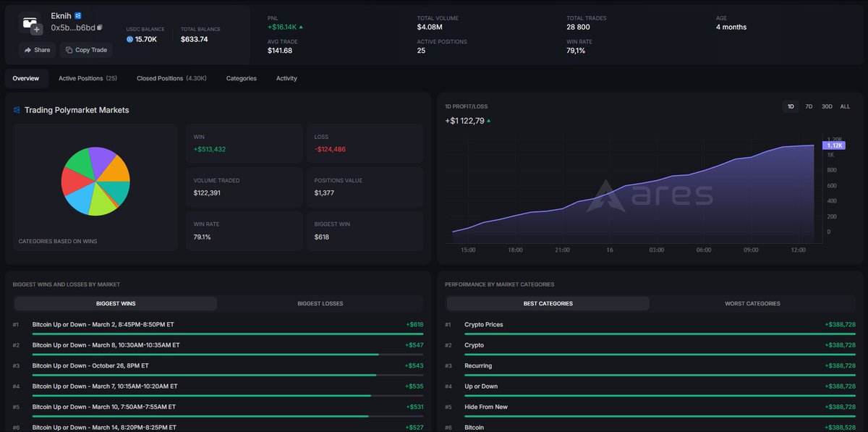Click the lime green pie slice

101,204
